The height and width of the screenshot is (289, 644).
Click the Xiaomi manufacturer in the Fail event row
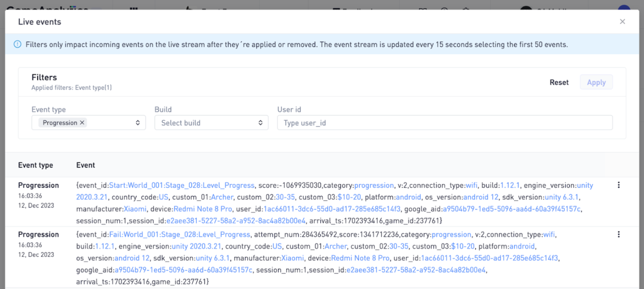click(x=293, y=258)
